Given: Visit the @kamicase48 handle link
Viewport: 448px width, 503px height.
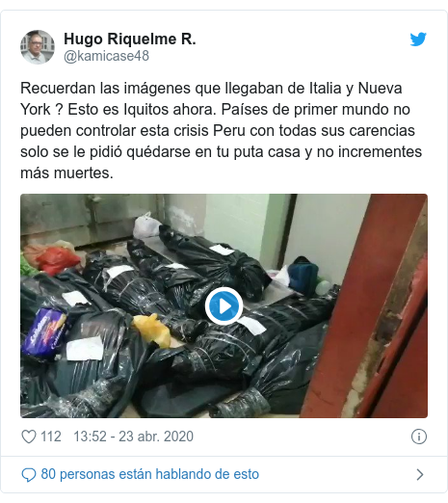Looking at the screenshot, I should pos(106,56).
